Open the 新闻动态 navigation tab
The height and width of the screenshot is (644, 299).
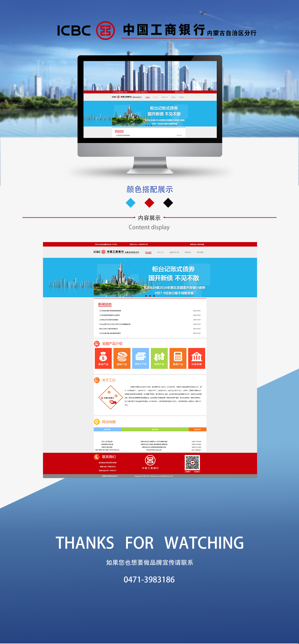click(x=188, y=252)
